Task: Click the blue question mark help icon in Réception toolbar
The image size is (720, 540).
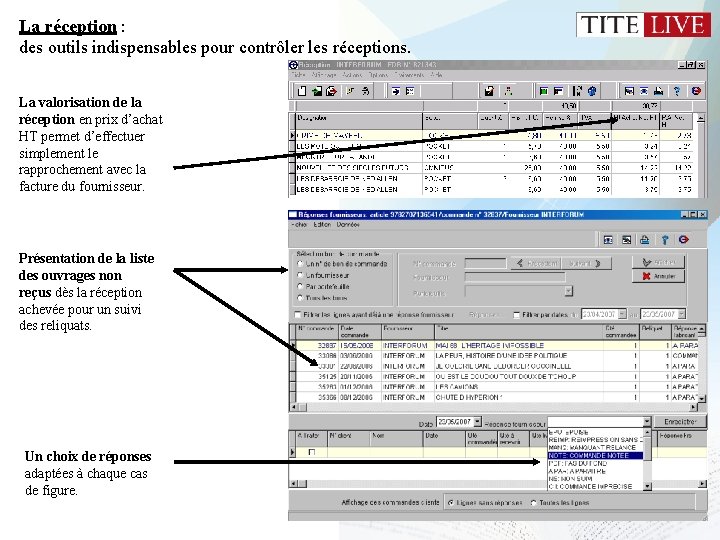Action: coord(677,91)
